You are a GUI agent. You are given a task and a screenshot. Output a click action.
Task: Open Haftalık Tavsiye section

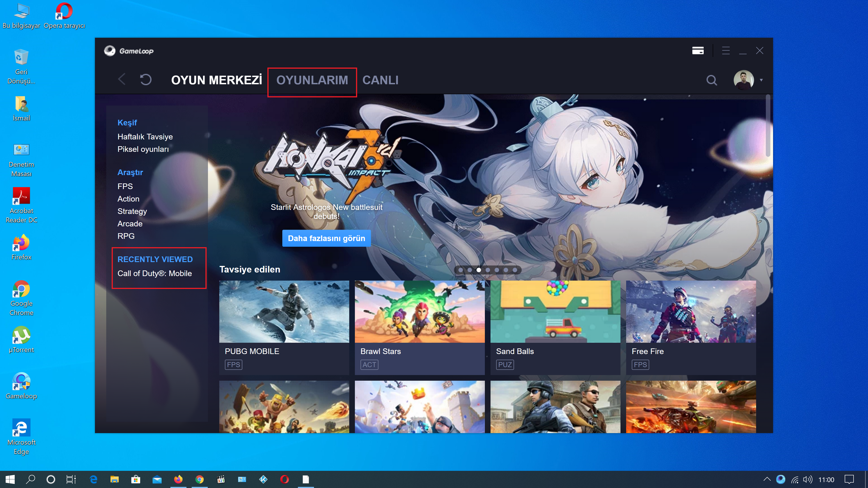click(145, 137)
